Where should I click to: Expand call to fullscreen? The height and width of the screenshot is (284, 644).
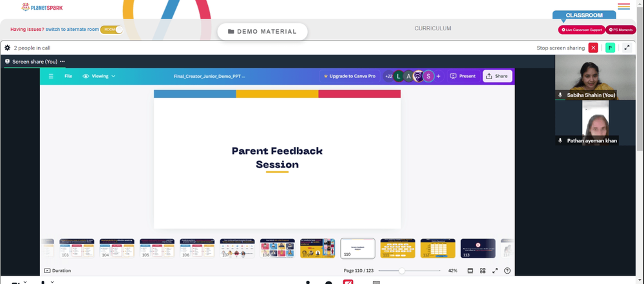click(627, 48)
